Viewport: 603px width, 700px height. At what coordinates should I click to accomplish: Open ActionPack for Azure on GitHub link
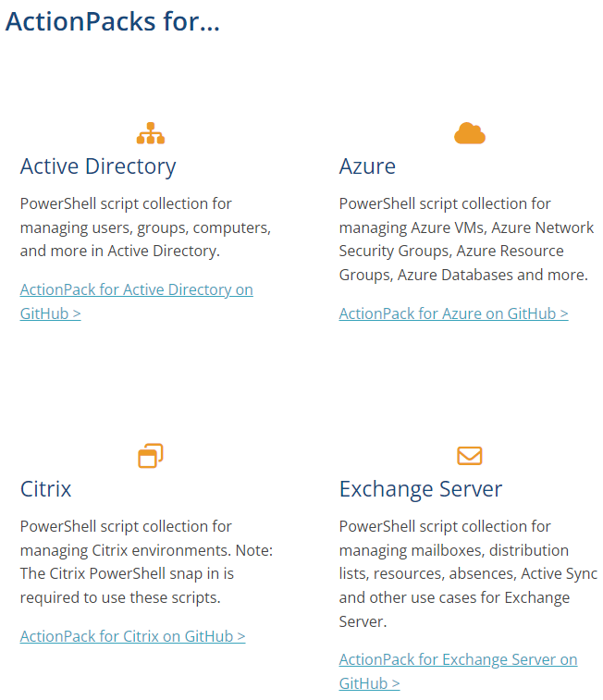click(453, 313)
